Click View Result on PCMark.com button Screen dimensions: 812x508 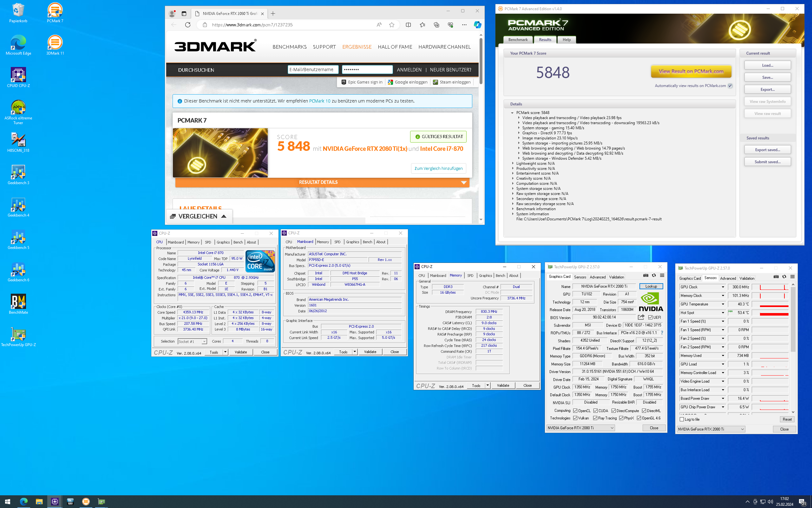[x=691, y=71]
